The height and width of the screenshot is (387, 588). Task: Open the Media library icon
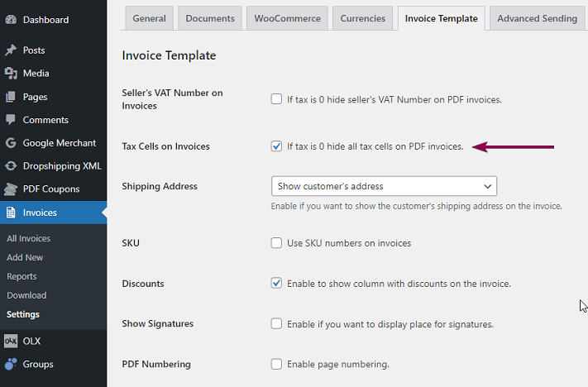(x=11, y=74)
